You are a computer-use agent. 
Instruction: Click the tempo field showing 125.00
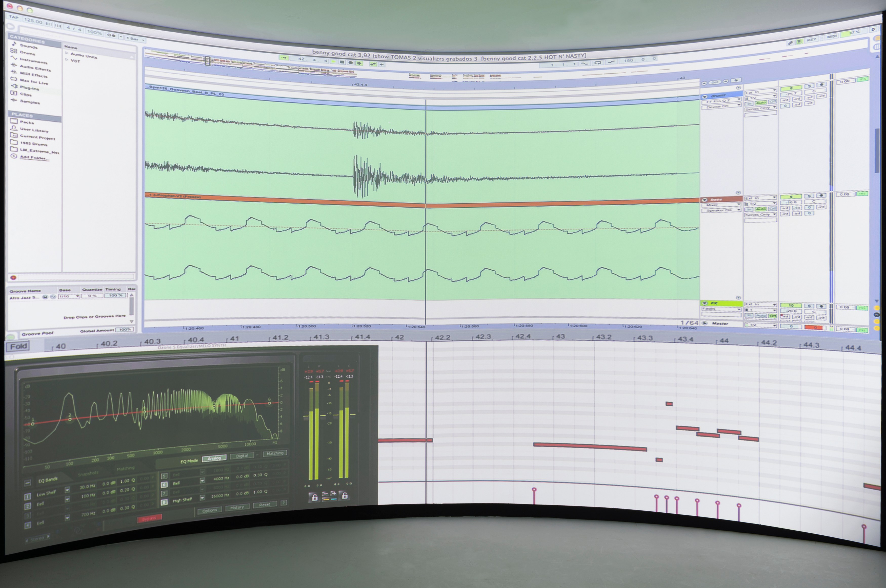33,21
